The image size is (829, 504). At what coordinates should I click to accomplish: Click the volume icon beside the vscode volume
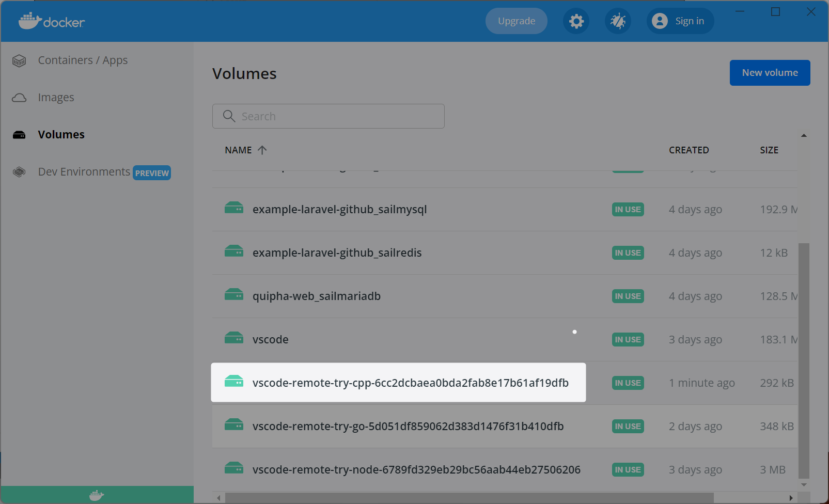[234, 338]
